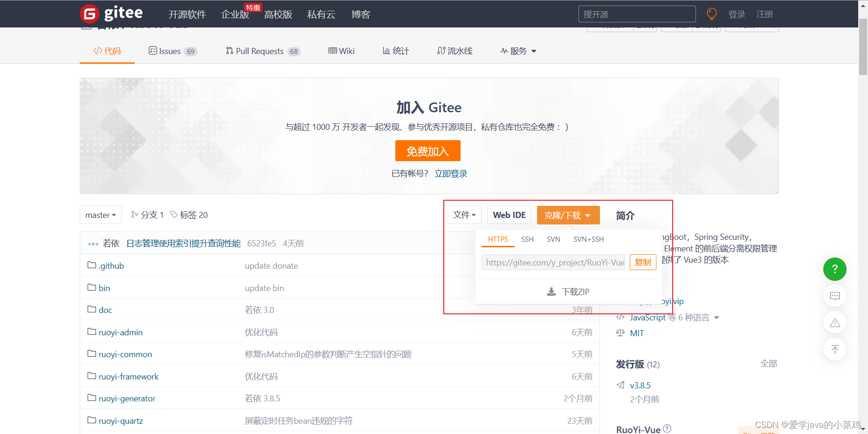Open the commit 日志管理使用索引提升查询性能

[x=184, y=243]
